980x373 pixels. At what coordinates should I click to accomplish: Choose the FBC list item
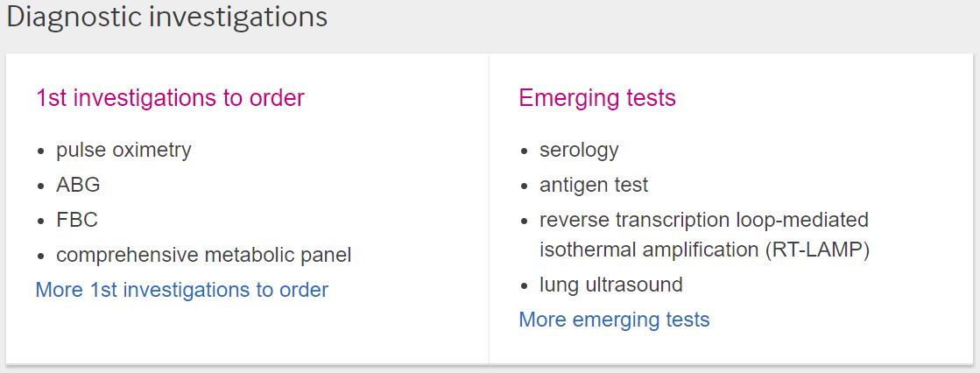point(77,220)
